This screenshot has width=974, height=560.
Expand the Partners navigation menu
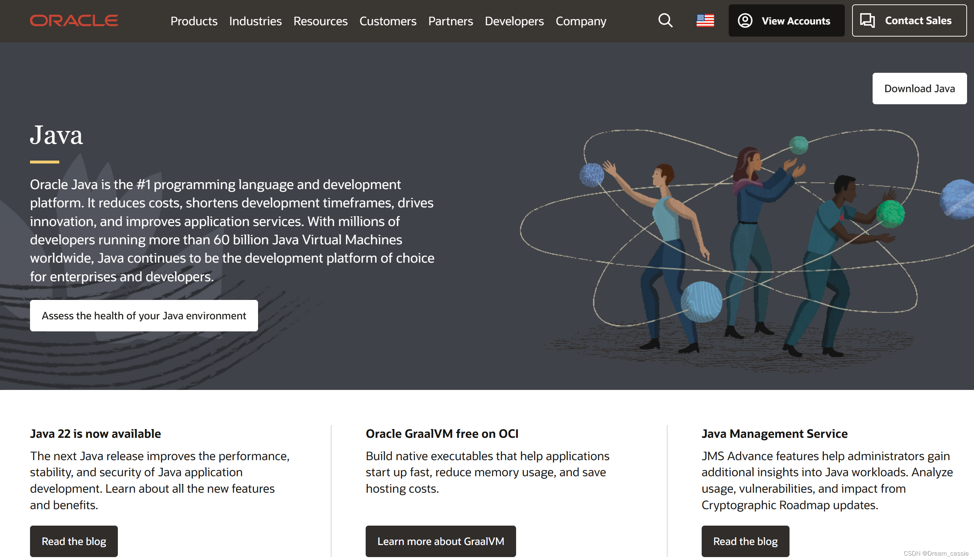coord(450,21)
